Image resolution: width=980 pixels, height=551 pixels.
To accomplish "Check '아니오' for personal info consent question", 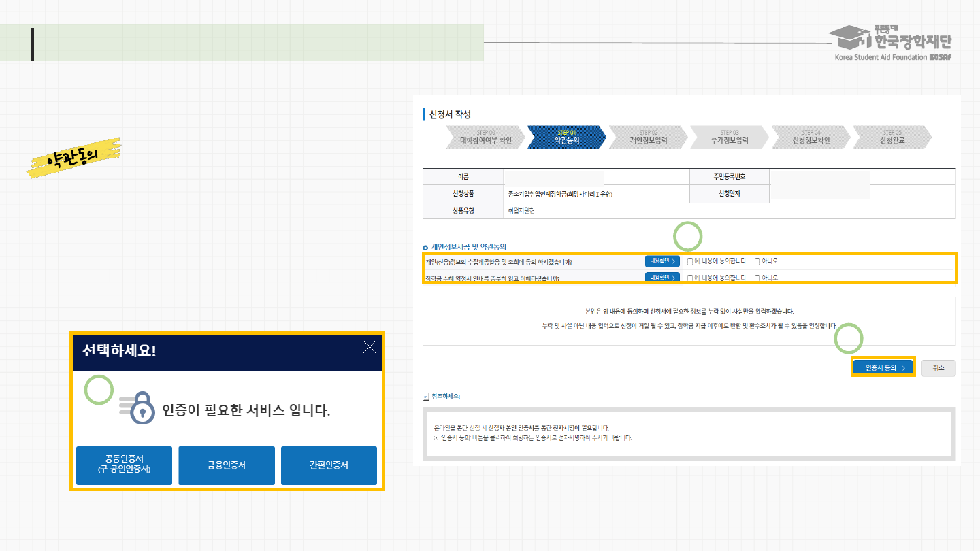I will click(x=757, y=261).
